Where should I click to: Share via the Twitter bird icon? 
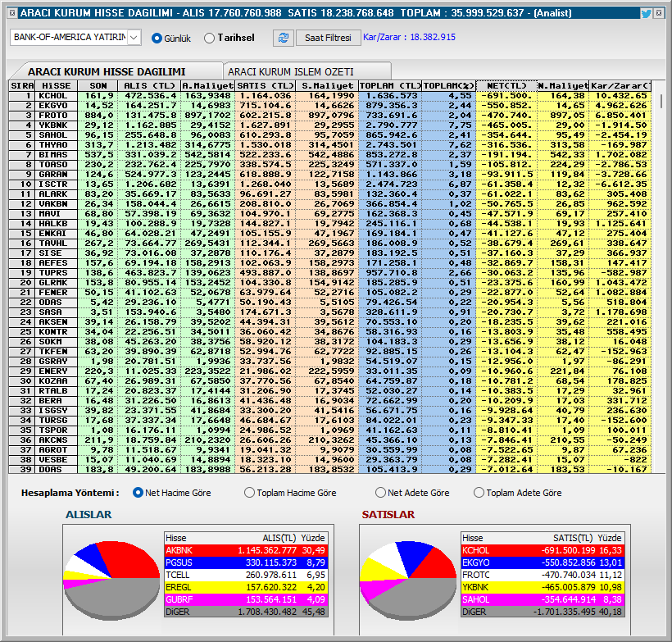[646, 13]
